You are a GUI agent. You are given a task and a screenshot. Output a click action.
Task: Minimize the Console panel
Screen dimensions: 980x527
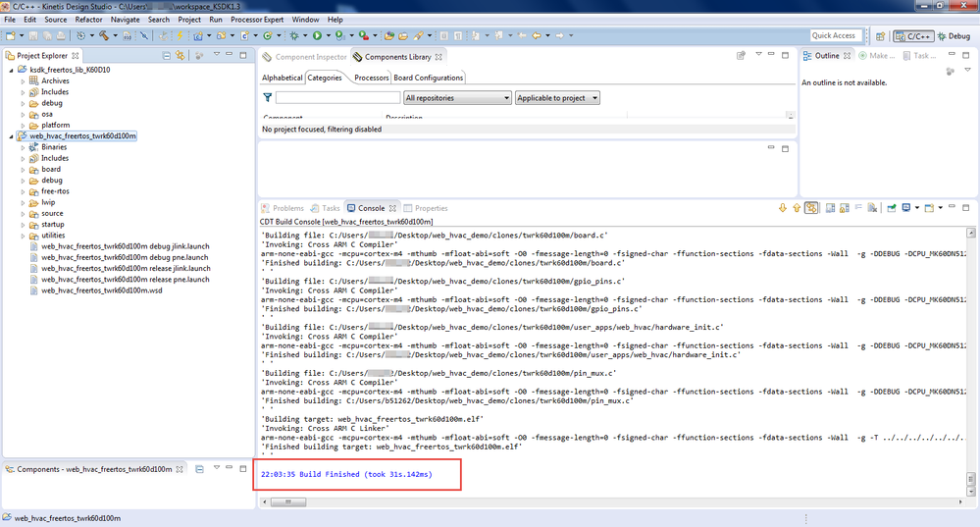coord(952,207)
